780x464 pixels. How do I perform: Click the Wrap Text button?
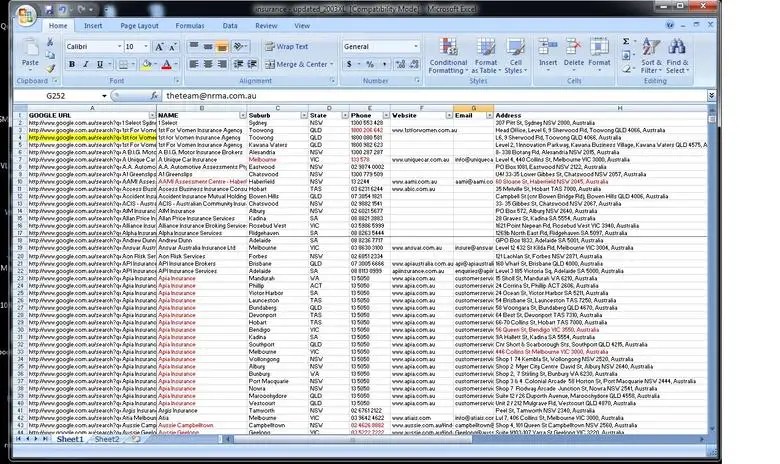click(x=287, y=46)
